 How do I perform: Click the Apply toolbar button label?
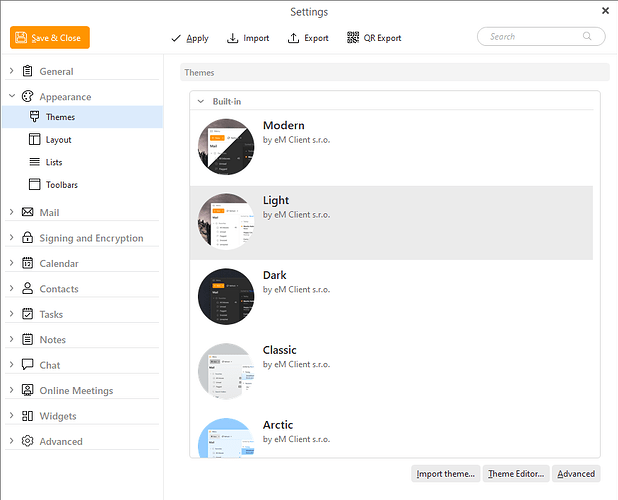point(197,38)
